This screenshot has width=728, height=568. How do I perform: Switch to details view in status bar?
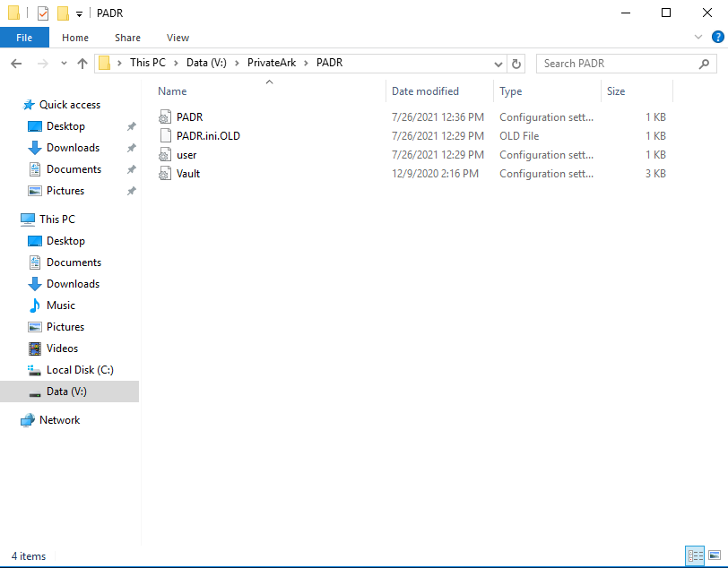click(x=697, y=555)
